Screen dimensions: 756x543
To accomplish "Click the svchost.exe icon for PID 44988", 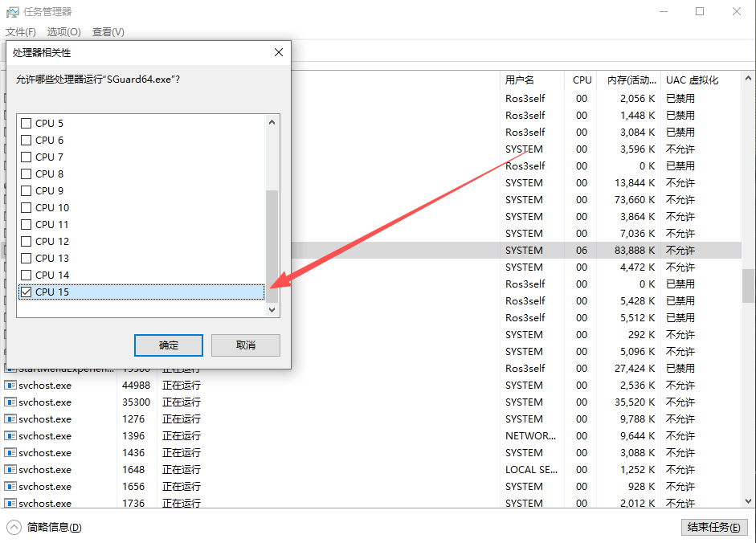I will (10, 386).
